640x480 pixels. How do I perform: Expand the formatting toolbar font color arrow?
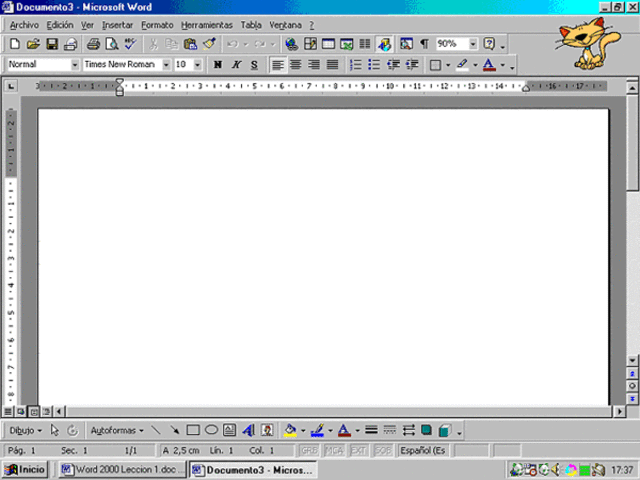pyautogui.click(x=502, y=65)
